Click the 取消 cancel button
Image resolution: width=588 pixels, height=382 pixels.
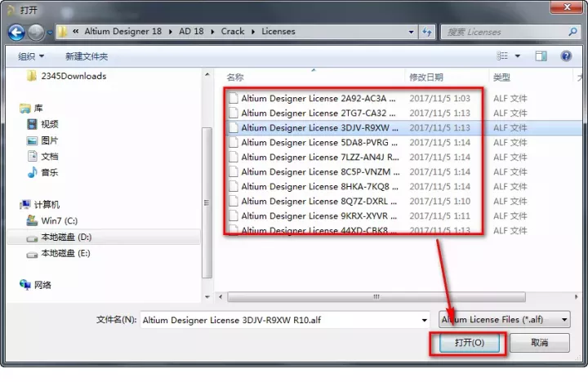click(x=539, y=343)
